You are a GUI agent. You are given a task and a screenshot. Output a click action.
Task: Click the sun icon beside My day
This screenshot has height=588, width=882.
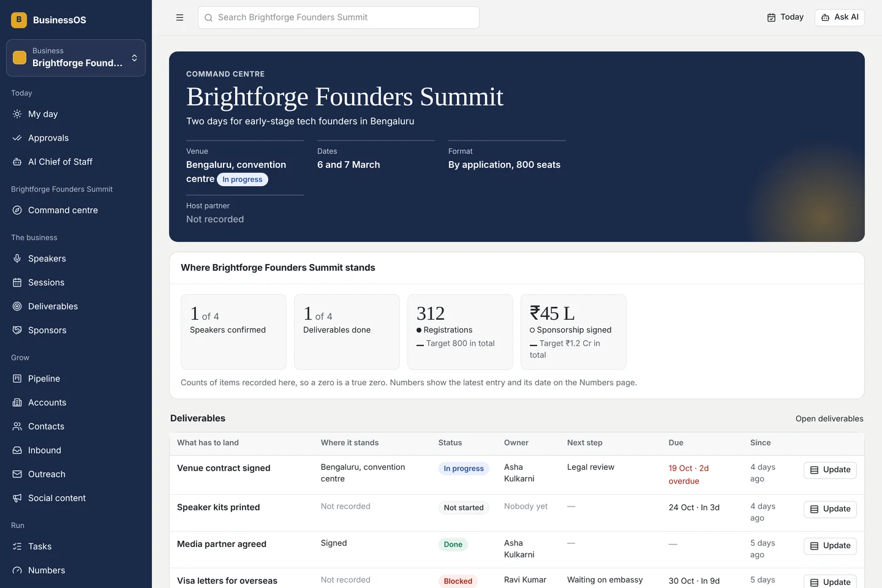(x=17, y=114)
